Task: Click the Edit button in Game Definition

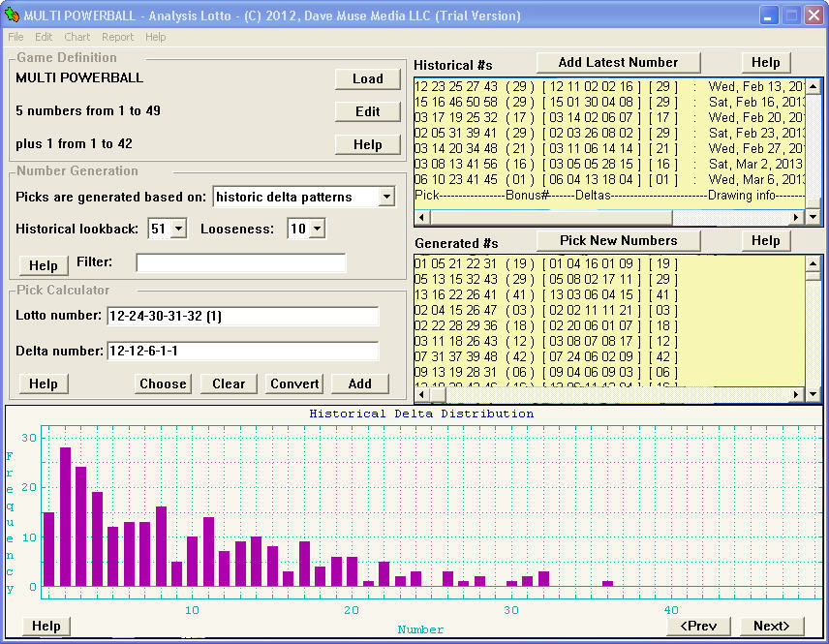Action: pos(367,111)
